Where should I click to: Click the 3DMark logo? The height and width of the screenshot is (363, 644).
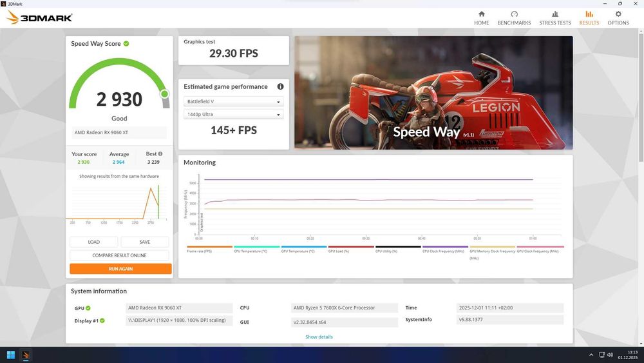(39, 17)
